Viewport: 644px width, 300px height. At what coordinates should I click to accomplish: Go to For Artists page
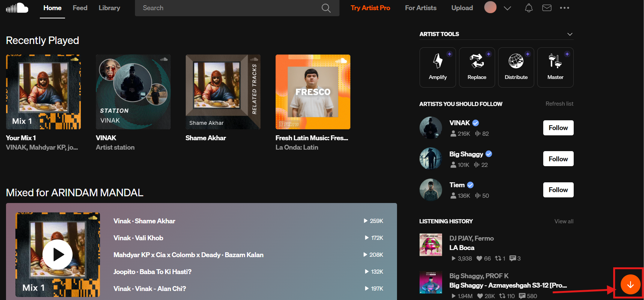[421, 8]
